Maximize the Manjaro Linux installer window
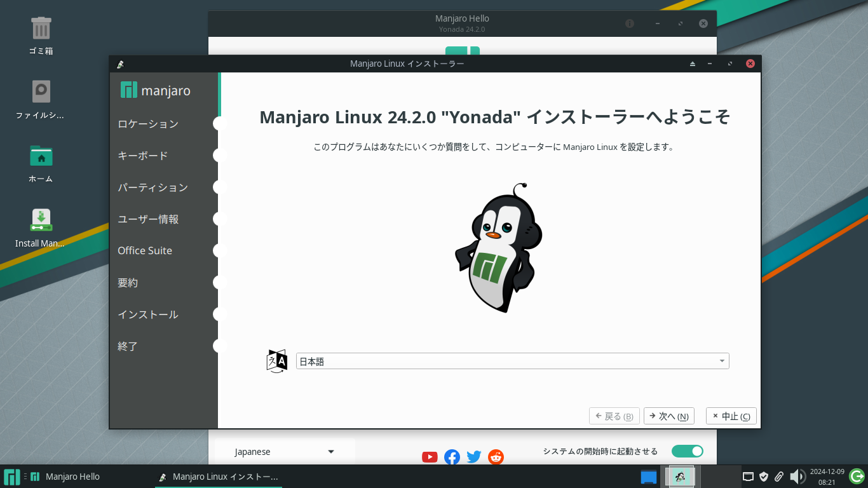 (729, 64)
